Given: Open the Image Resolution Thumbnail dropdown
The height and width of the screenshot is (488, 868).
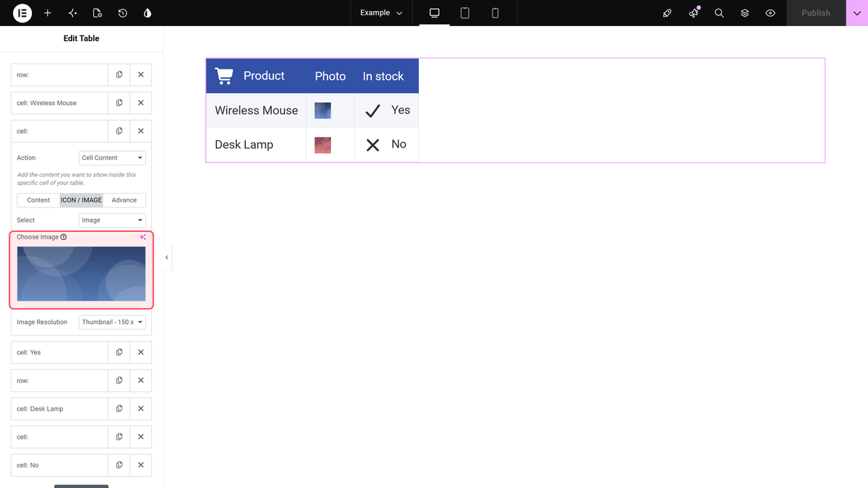Looking at the screenshot, I should click(112, 322).
